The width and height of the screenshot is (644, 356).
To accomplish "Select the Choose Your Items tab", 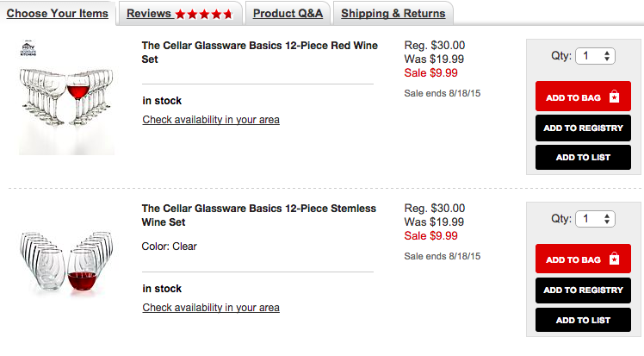I will [x=57, y=14].
